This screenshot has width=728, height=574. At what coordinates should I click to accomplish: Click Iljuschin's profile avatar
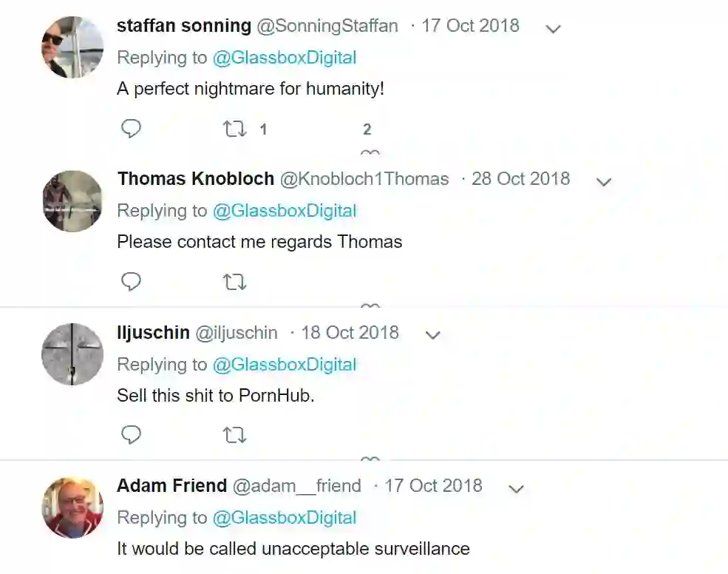[x=72, y=354]
